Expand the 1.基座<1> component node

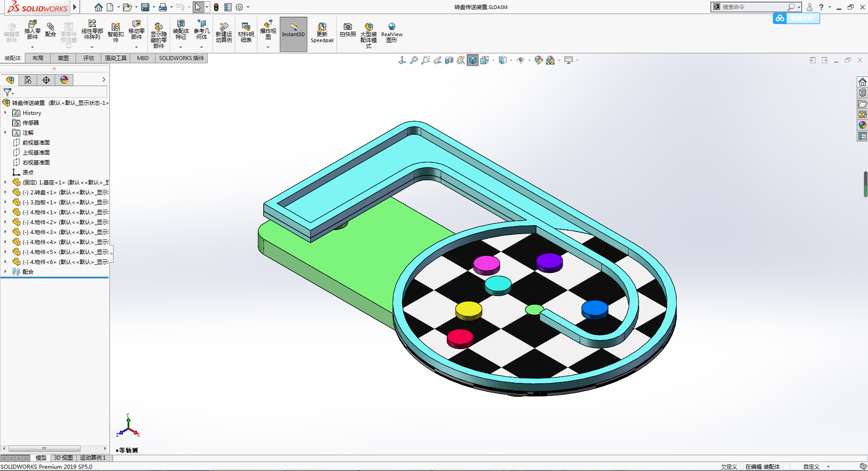5,182
